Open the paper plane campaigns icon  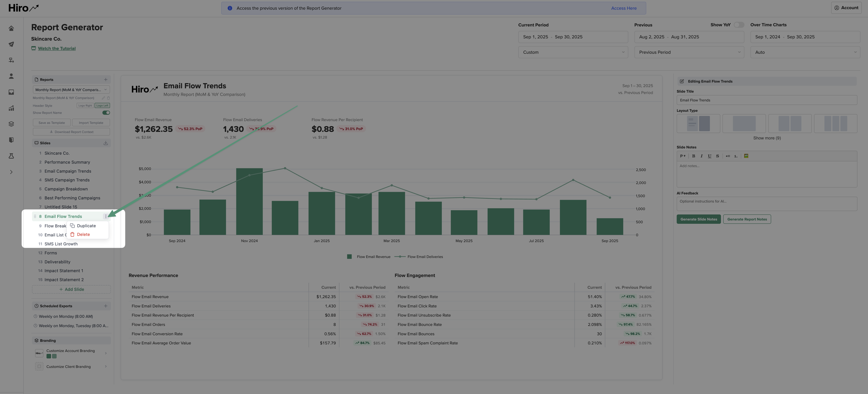click(x=11, y=44)
